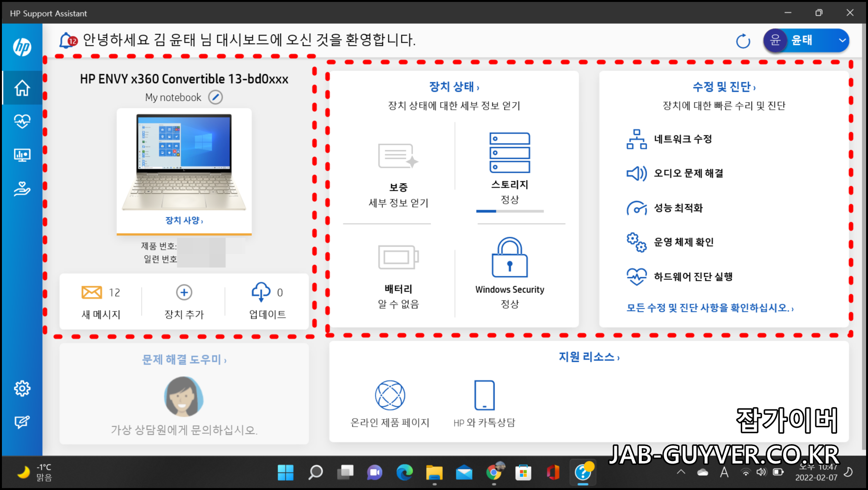Click hardware diagnostics heartbeat icon
Viewport: 868px width, 490px height.
(x=637, y=276)
